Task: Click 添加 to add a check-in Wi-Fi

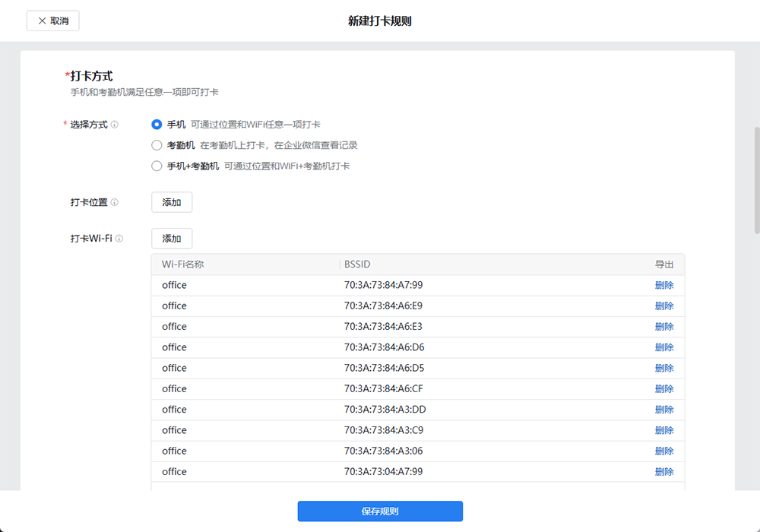Action: [x=171, y=238]
